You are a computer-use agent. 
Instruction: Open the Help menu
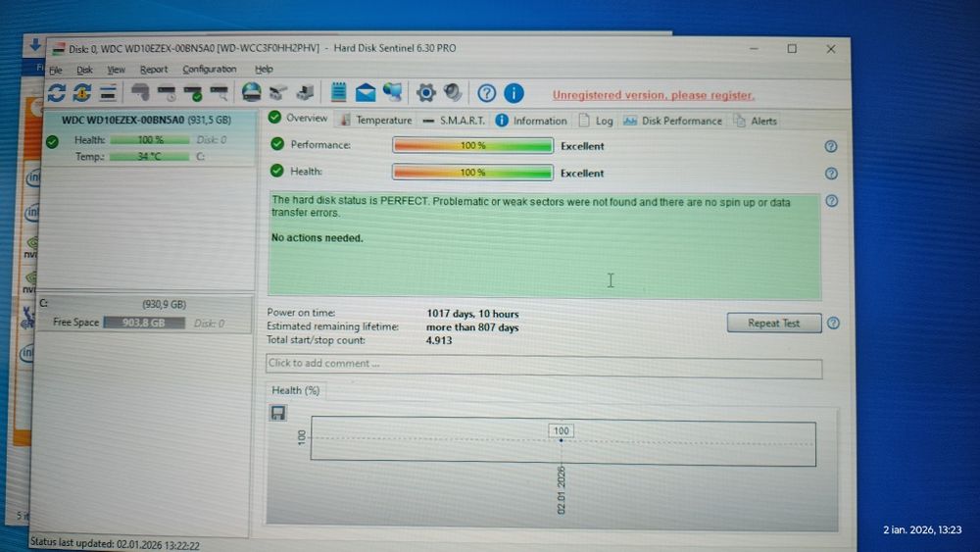point(264,69)
